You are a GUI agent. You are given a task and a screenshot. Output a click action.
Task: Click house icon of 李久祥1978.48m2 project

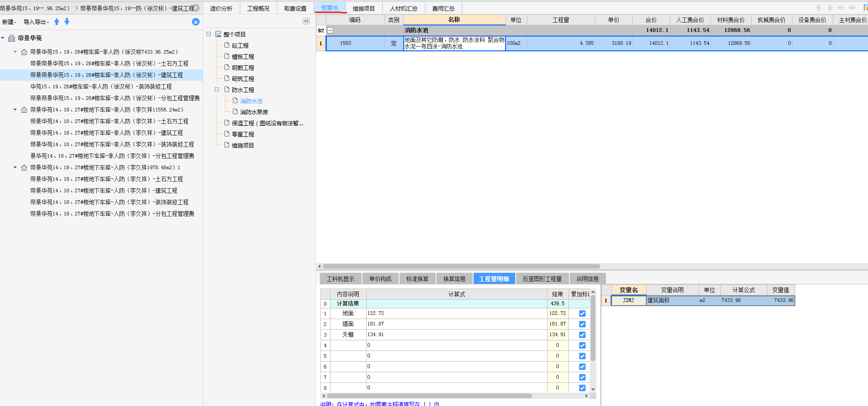[x=24, y=167]
